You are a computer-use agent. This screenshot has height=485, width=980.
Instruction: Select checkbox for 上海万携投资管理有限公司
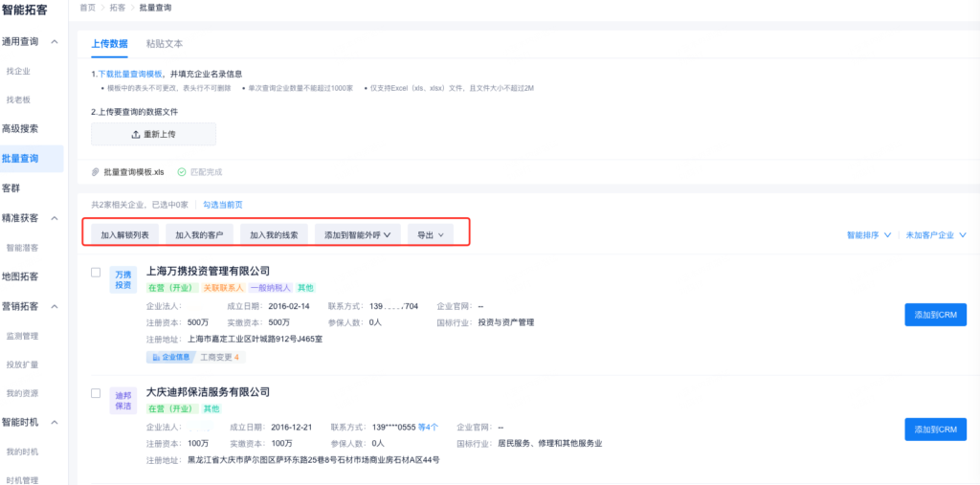(x=96, y=273)
